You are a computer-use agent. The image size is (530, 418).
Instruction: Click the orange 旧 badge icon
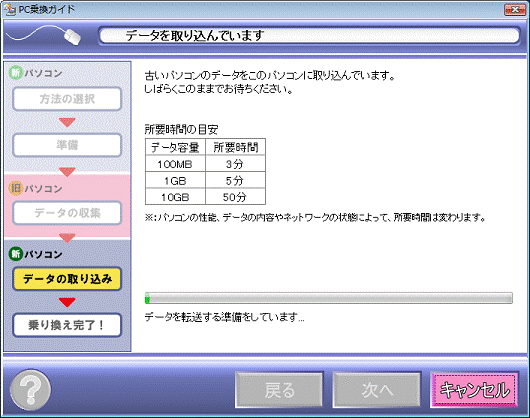(x=16, y=188)
